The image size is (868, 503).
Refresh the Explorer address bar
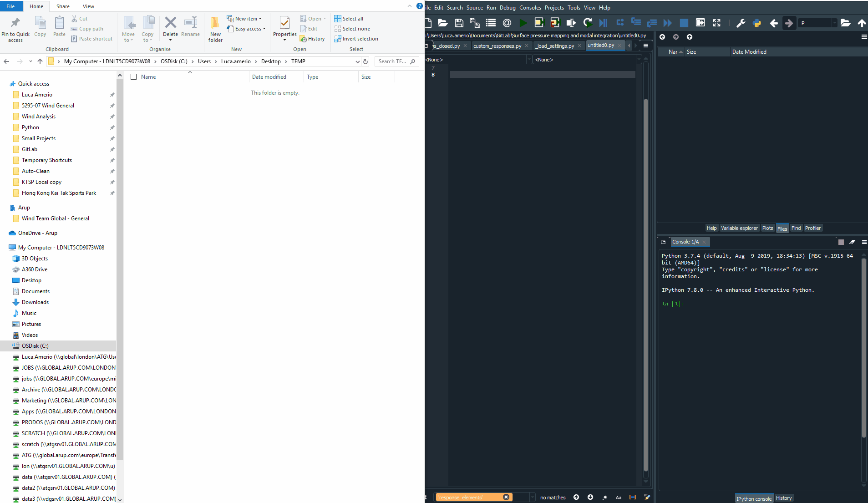365,61
